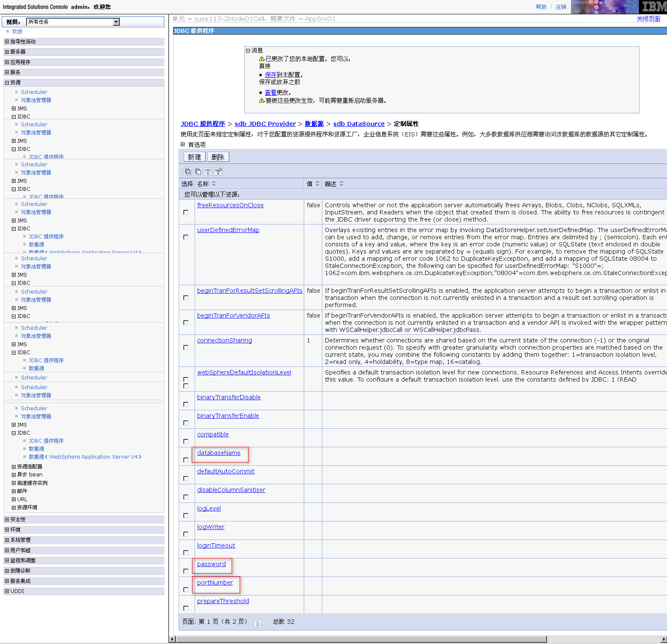Expand 故障诊断 section in sidebar
This screenshot has height=644, width=667.
pos(7,571)
